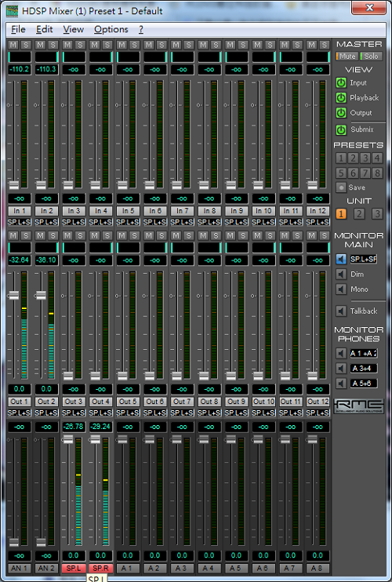This screenshot has width=392, height=582.
Task: Click the Out 5 channel label
Action: 128,402
